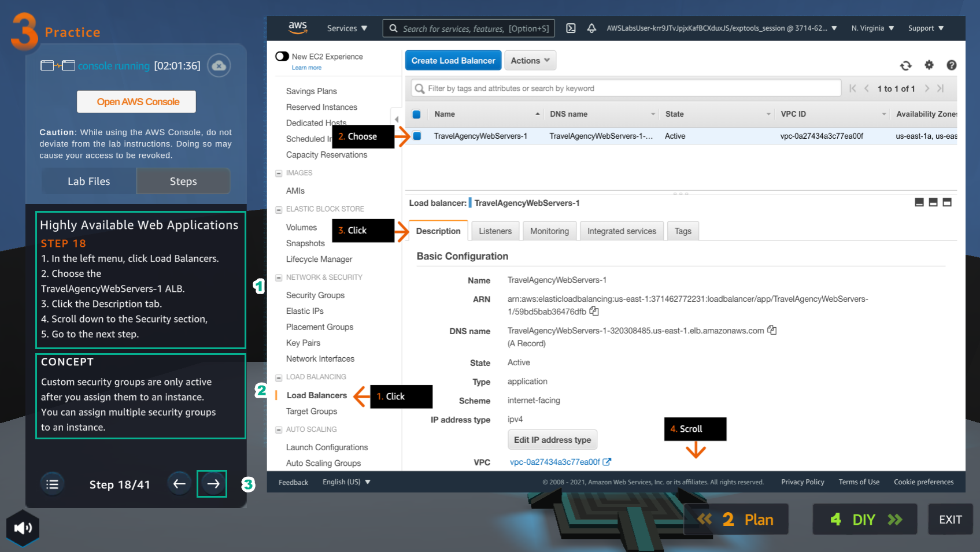This screenshot has height=552, width=980.
Task: Click the load balancer filter search field
Action: click(x=626, y=88)
